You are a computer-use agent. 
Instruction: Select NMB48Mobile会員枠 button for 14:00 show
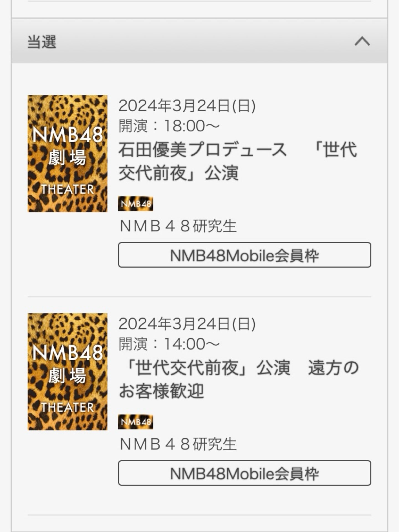point(244,473)
